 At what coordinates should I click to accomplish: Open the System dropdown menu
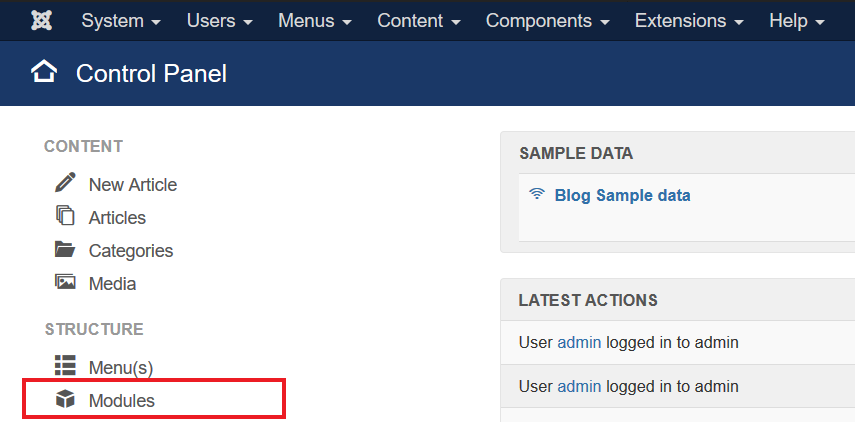click(x=122, y=21)
